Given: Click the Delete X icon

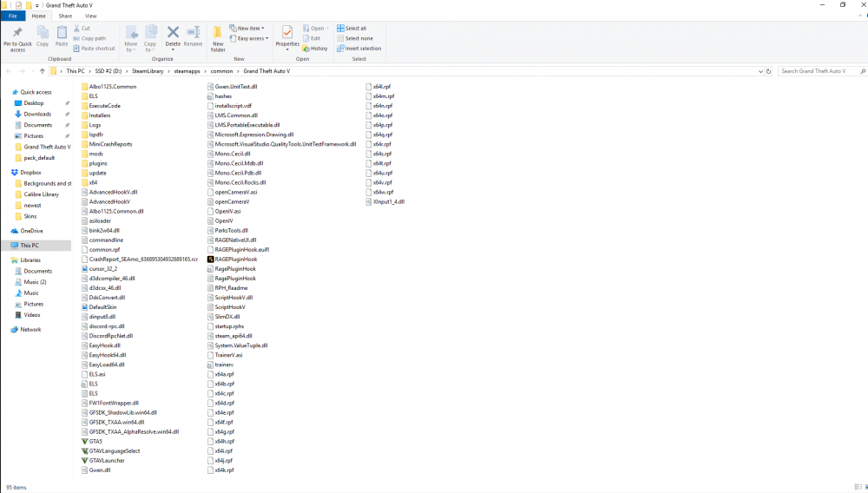Looking at the screenshot, I should click(173, 33).
